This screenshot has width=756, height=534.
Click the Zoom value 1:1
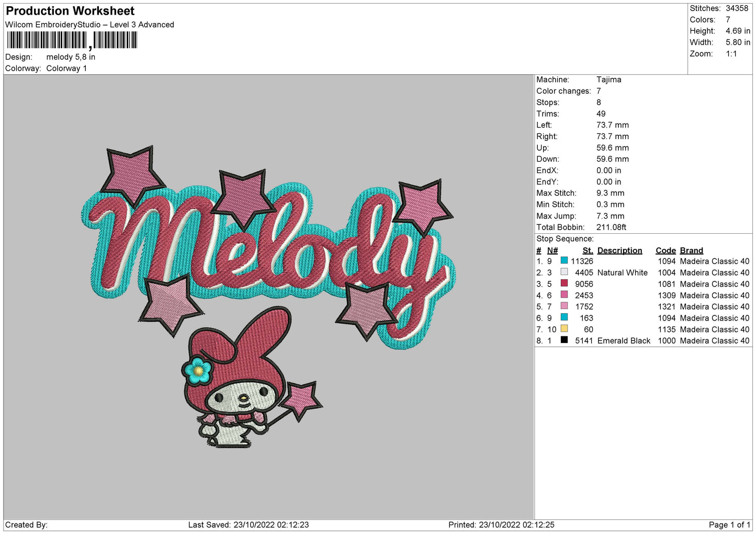point(731,54)
